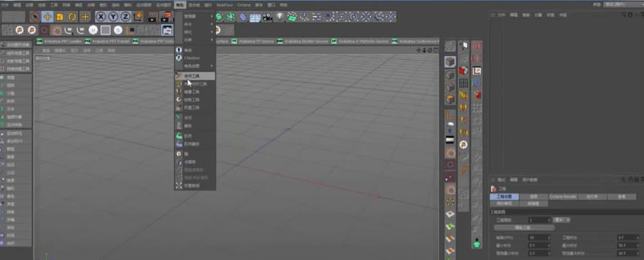
Task: Click the project scale value field
Action: point(539,220)
